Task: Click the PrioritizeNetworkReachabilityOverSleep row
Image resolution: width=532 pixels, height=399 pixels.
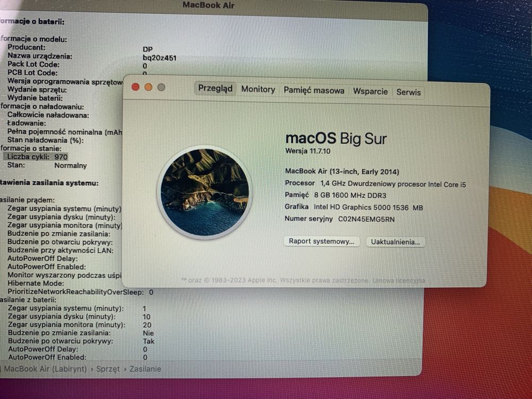Action: click(80, 292)
